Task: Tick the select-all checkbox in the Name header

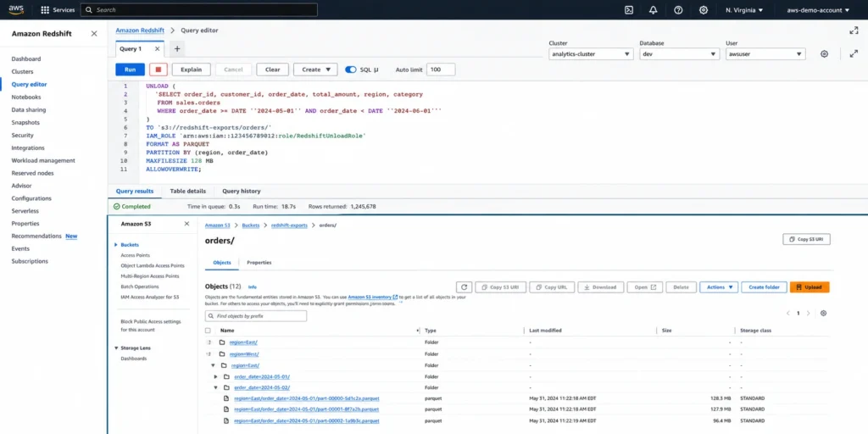Action: coord(209,331)
